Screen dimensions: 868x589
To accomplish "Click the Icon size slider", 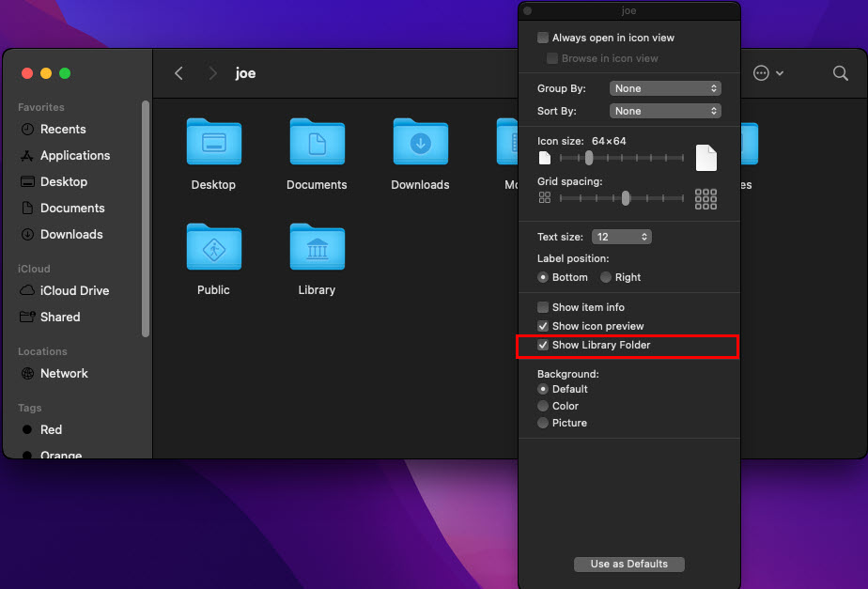I will 621,158.
